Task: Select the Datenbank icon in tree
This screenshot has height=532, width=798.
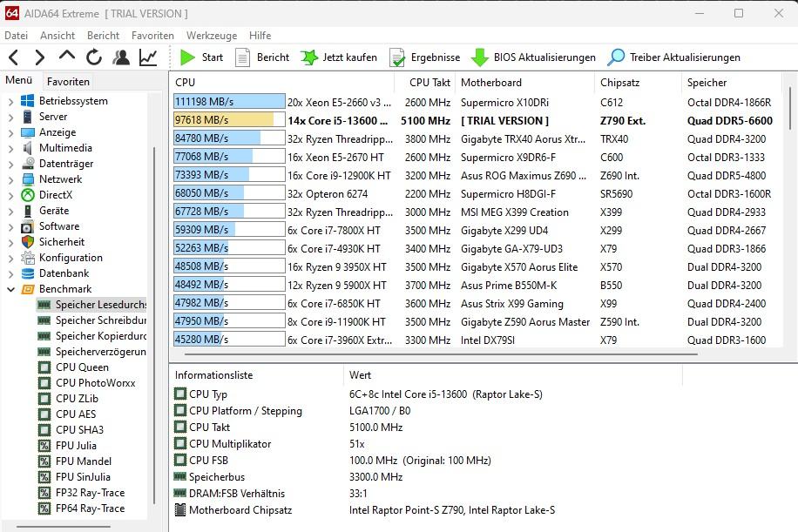Action: (x=28, y=273)
